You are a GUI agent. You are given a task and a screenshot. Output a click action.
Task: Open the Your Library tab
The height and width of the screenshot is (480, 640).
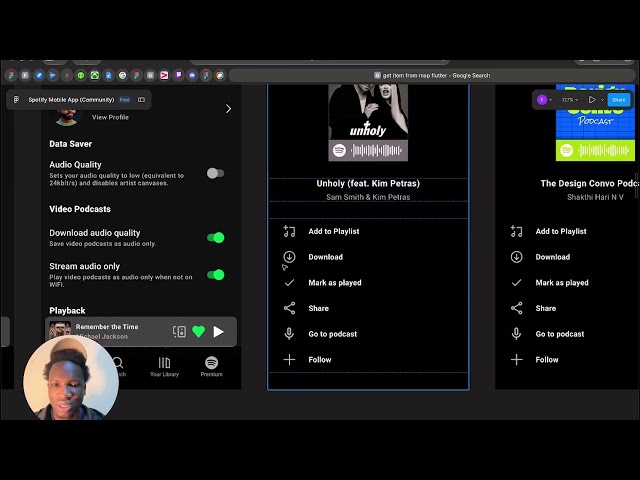click(x=164, y=367)
